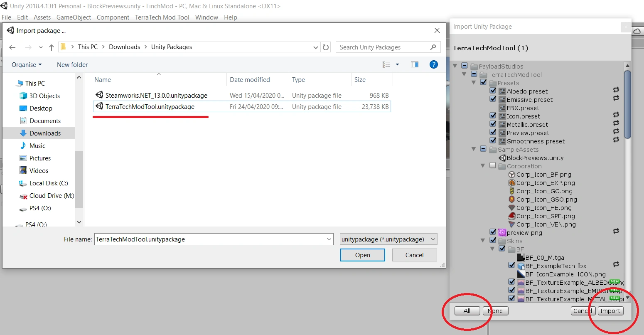Viewport: 644px width, 335px height.
Task: Go back in the Import package dialog
Action: pyautogui.click(x=12, y=47)
